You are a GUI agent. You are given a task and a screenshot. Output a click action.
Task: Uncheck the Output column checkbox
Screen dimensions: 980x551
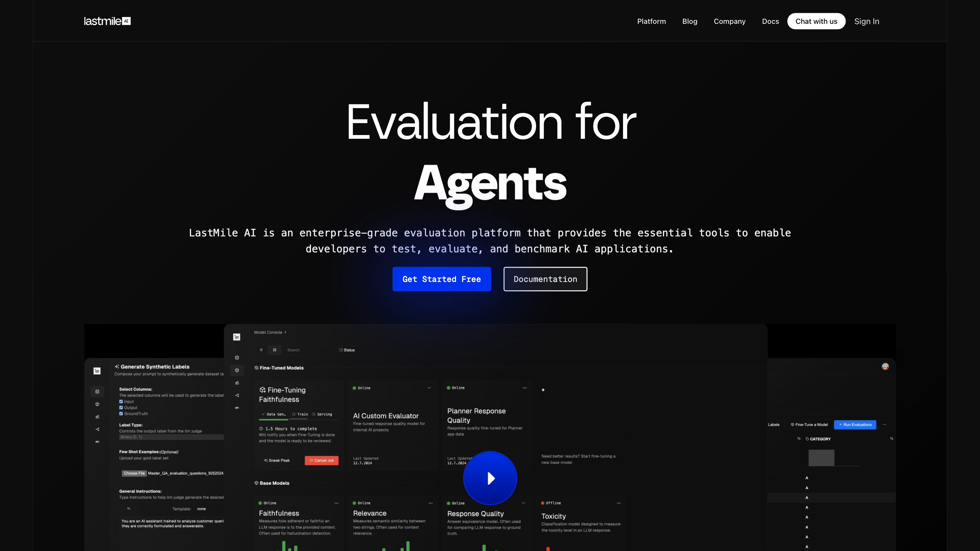pos(121,408)
